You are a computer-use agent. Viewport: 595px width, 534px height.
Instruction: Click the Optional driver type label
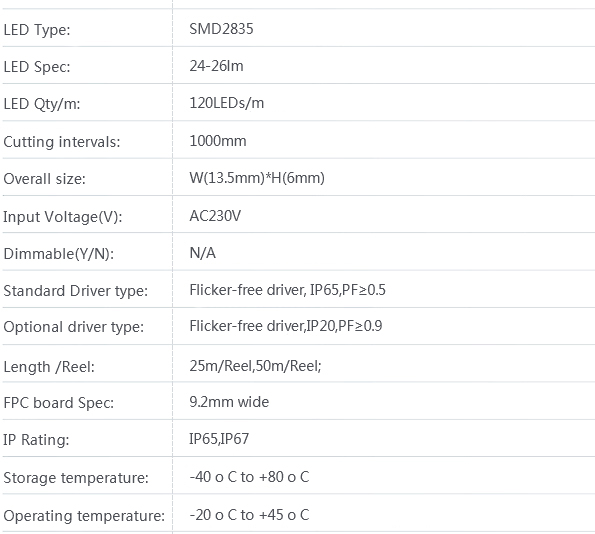click(74, 327)
